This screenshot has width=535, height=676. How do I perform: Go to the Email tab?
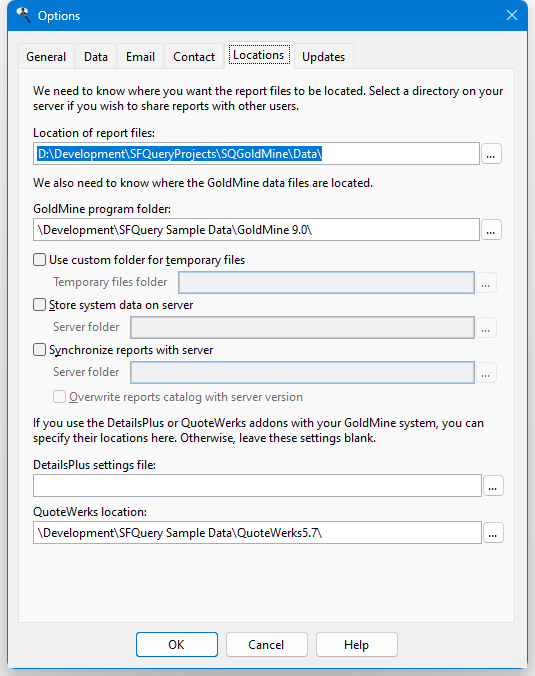pos(140,57)
